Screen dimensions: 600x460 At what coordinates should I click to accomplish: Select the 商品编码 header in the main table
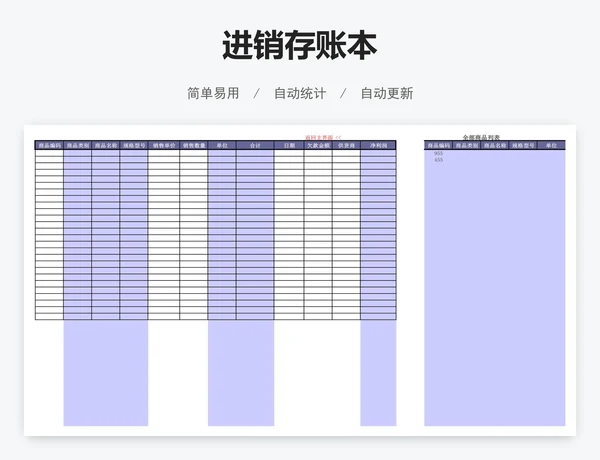49,145
